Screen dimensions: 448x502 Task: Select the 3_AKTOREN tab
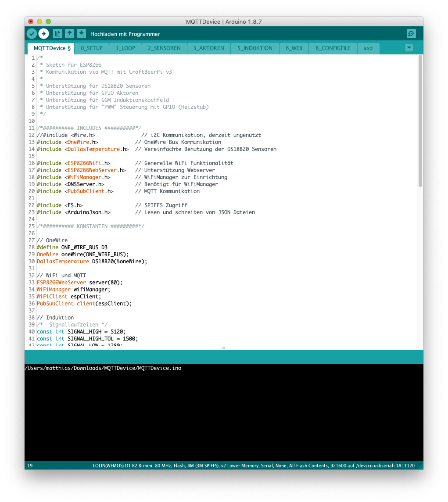[x=208, y=48]
